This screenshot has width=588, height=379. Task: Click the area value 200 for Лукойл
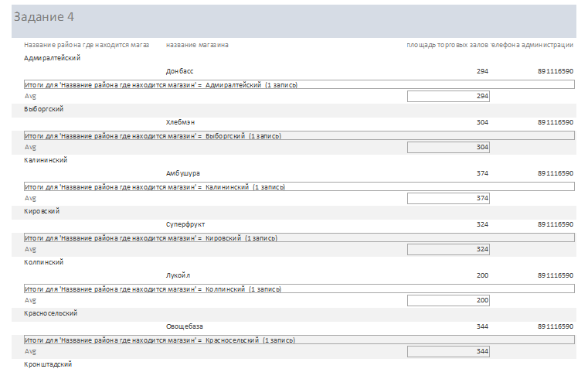pos(482,275)
